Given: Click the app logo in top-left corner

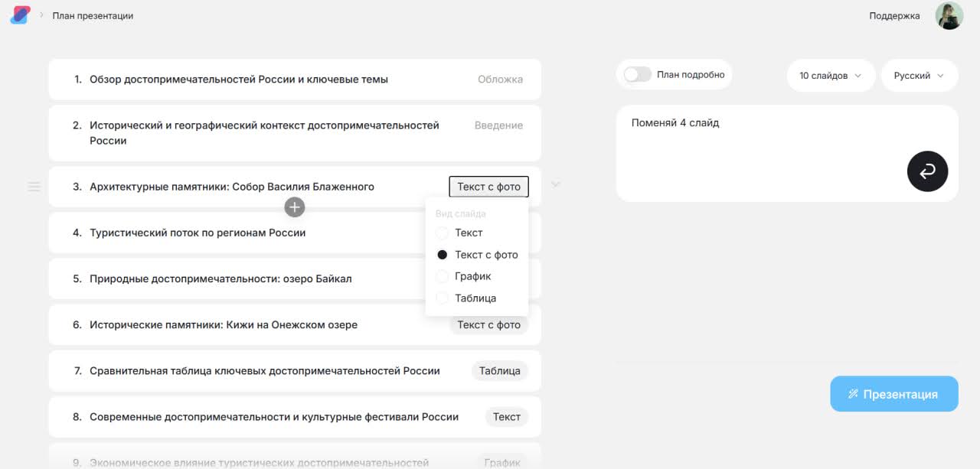Looking at the screenshot, I should (20, 15).
